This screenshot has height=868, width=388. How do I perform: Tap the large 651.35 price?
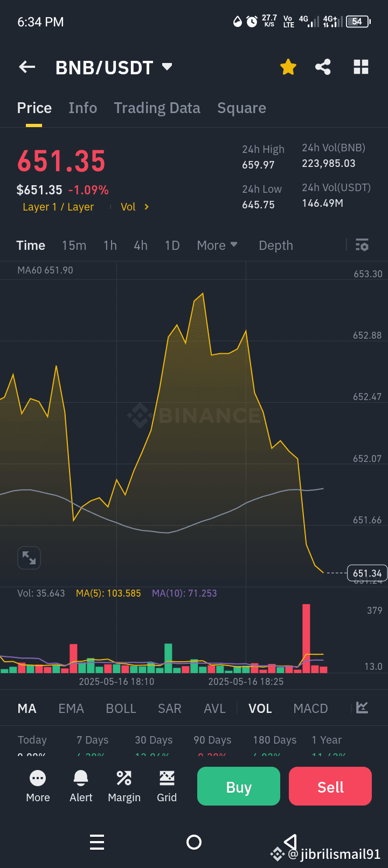pos(61,161)
